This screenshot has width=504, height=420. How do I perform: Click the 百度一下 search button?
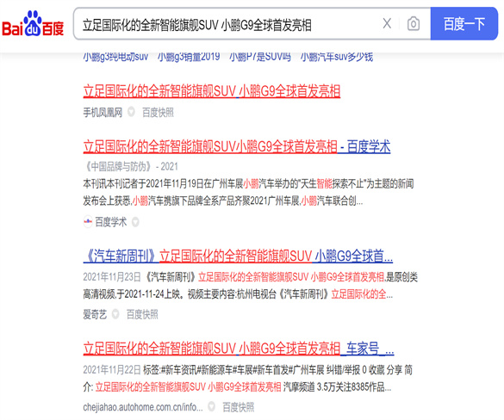coord(464,24)
